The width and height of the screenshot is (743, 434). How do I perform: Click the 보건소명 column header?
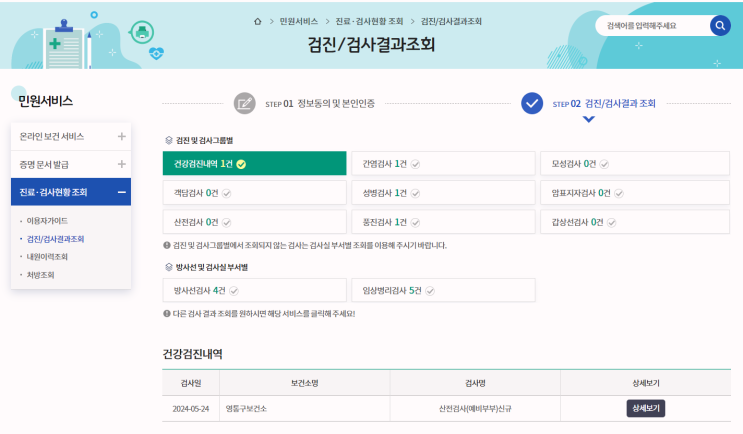tap(305, 383)
